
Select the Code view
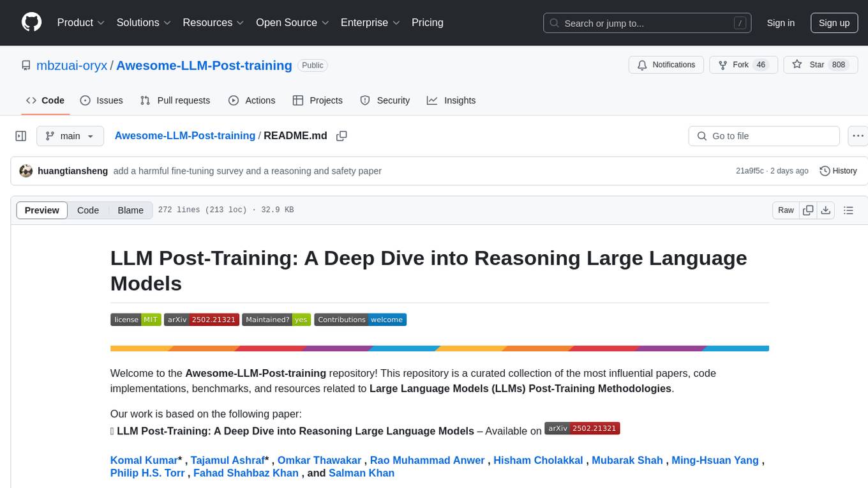tap(88, 210)
